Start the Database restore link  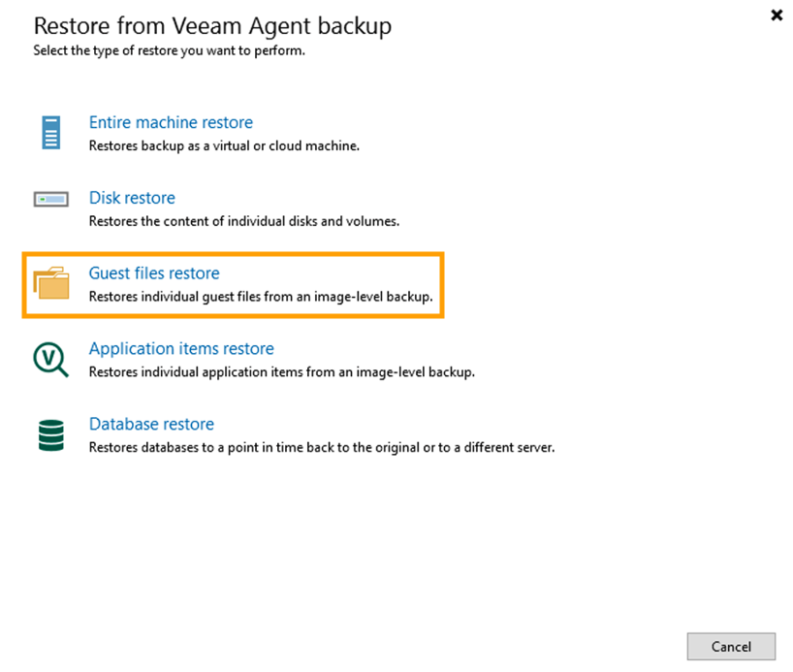[151, 425]
